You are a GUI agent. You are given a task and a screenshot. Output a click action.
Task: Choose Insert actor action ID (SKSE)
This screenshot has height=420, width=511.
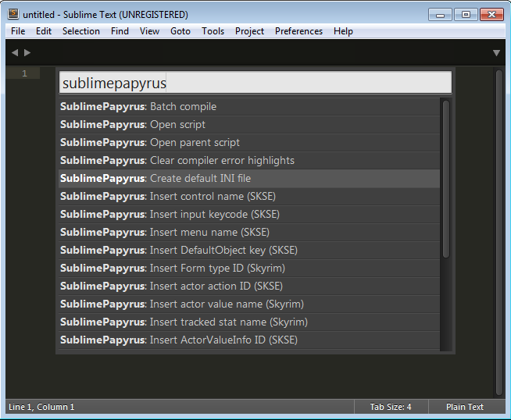pos(249,286)
